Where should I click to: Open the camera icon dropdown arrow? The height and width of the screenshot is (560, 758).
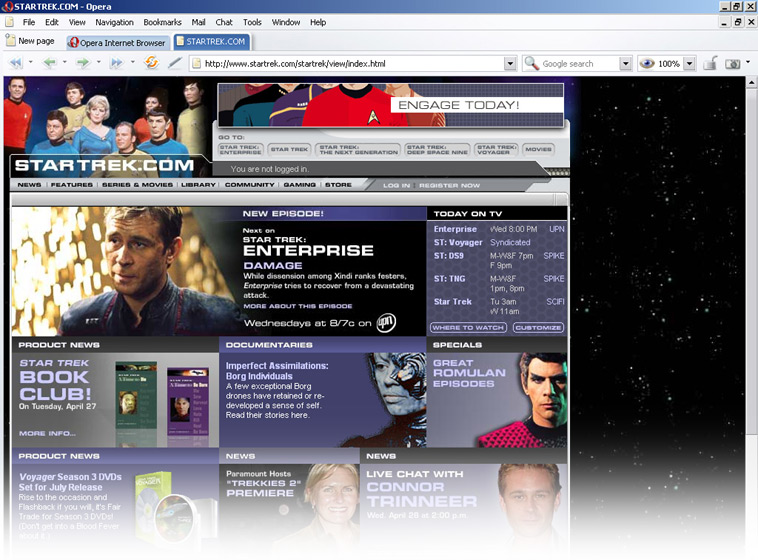[748, 62]
